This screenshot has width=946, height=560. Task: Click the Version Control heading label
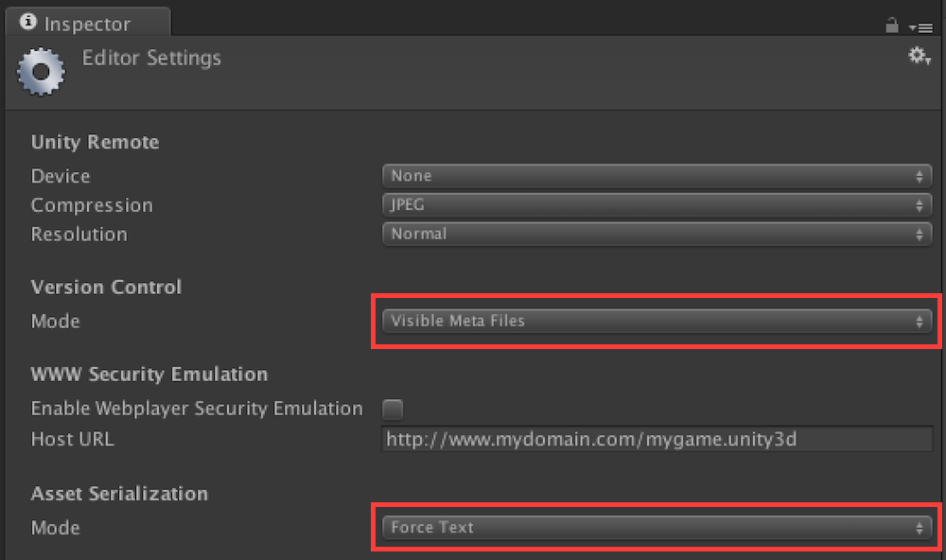106,287
